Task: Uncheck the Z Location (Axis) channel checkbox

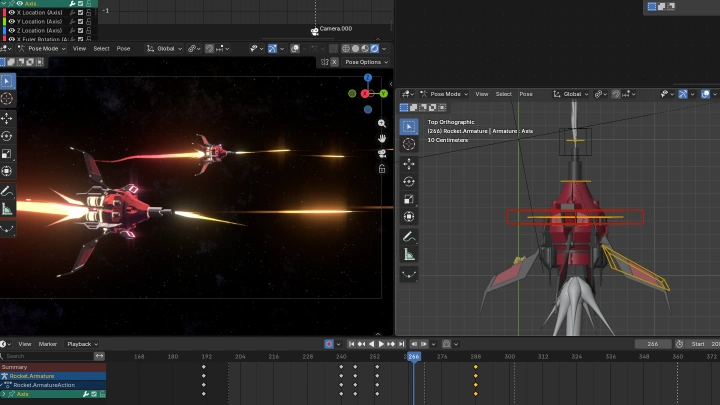Action: pos(80,30)
